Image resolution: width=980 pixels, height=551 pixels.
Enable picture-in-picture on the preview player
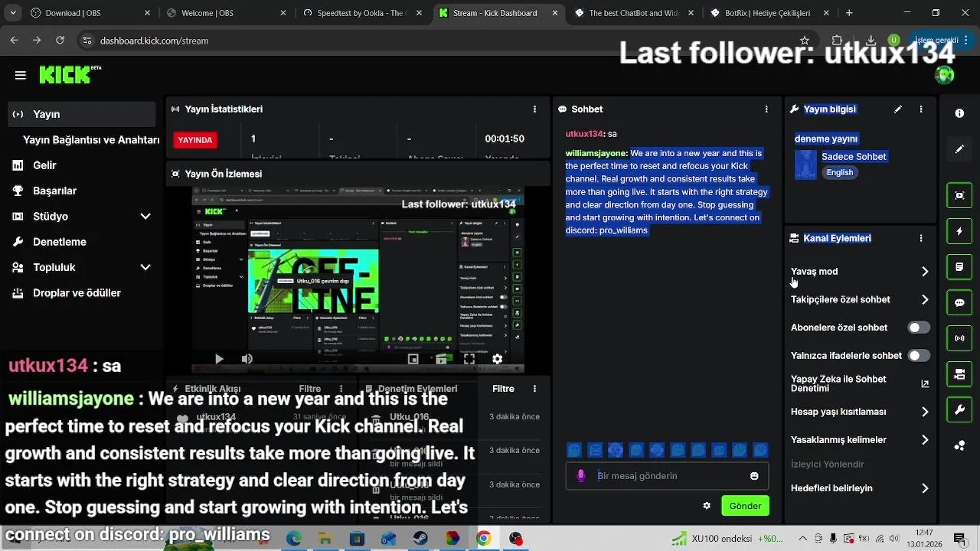tap(413, 358)
